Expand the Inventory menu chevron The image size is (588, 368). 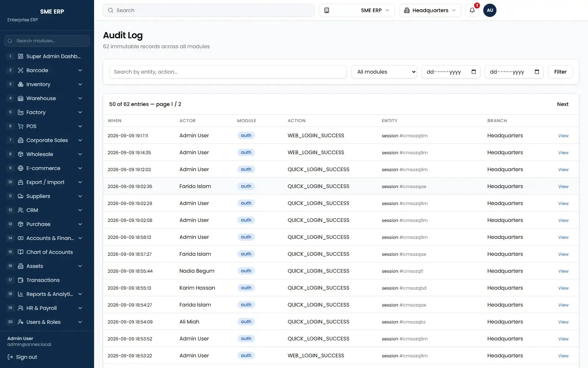click(x=80, y=84)
